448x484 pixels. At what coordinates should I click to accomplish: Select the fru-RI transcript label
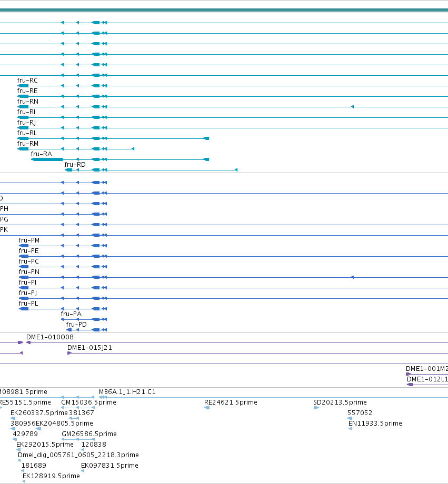[x=26, y=112]
